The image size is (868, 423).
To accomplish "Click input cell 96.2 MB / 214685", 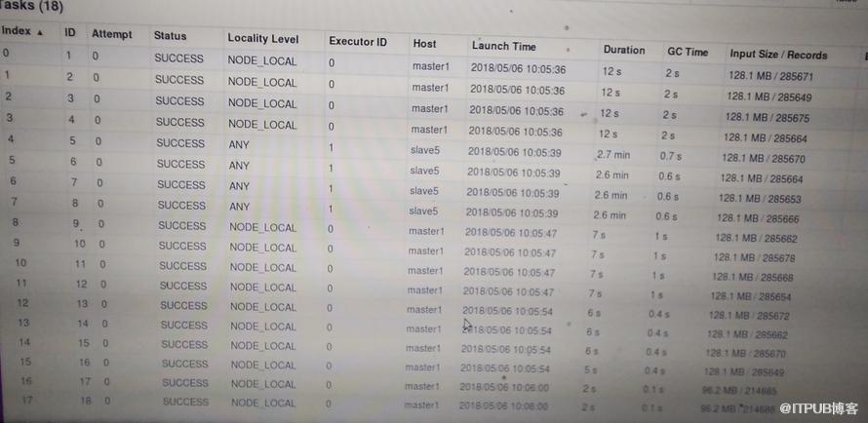I will coord(739,391).
